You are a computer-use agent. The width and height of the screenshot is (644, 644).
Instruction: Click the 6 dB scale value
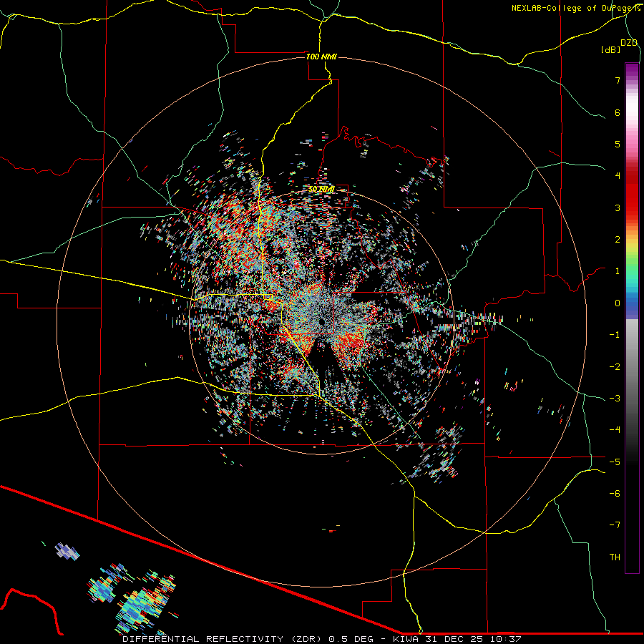point(618,112)
